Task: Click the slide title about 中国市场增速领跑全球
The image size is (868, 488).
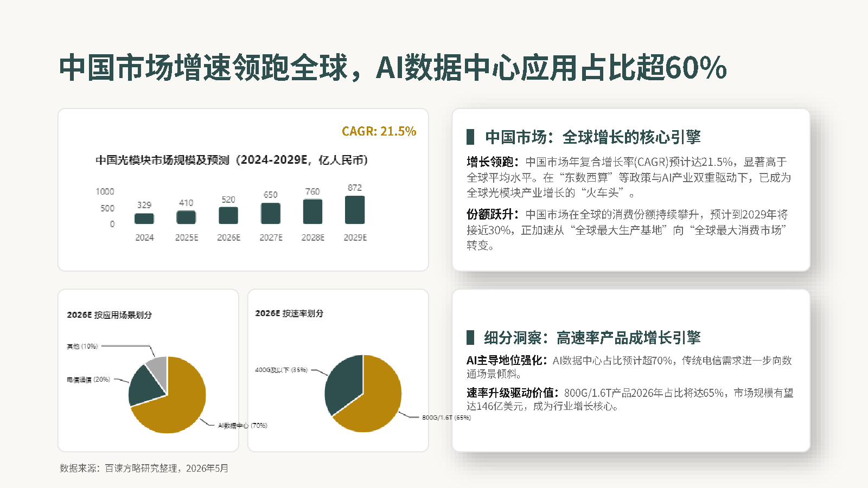Action: click(x=393, y=68)
